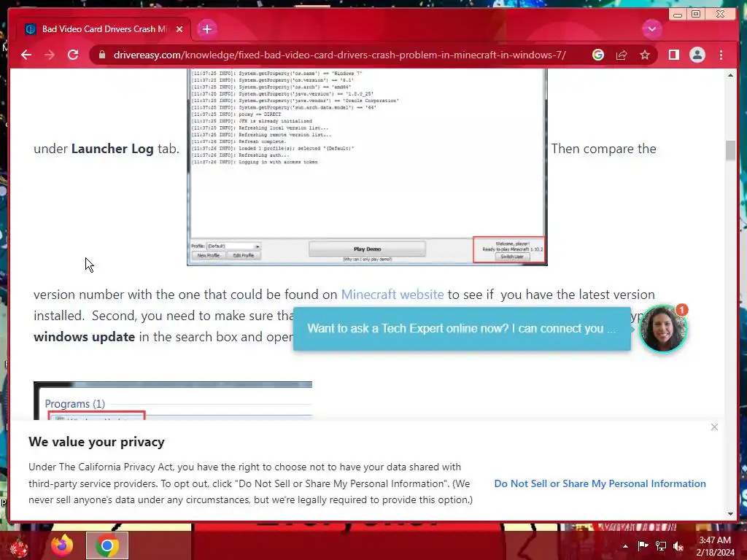
Task: Go back to the previous page
Action: point(26,55)
